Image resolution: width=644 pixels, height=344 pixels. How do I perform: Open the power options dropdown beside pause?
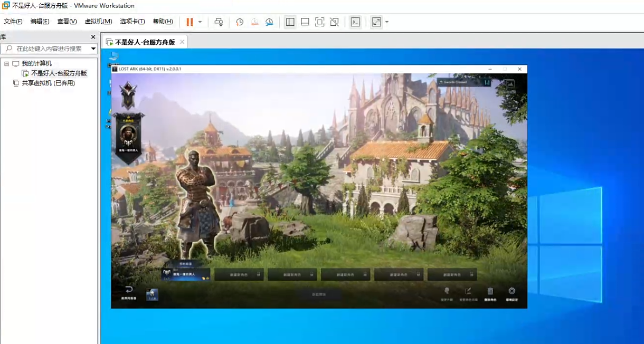pos(200,22)
